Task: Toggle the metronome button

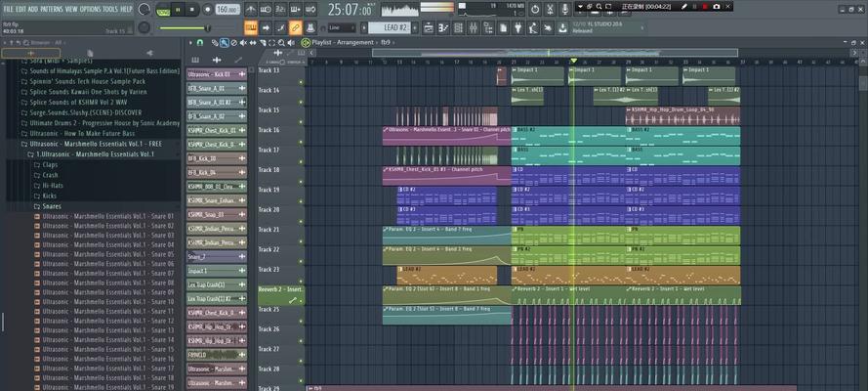Action: click(x=251, y=10)
